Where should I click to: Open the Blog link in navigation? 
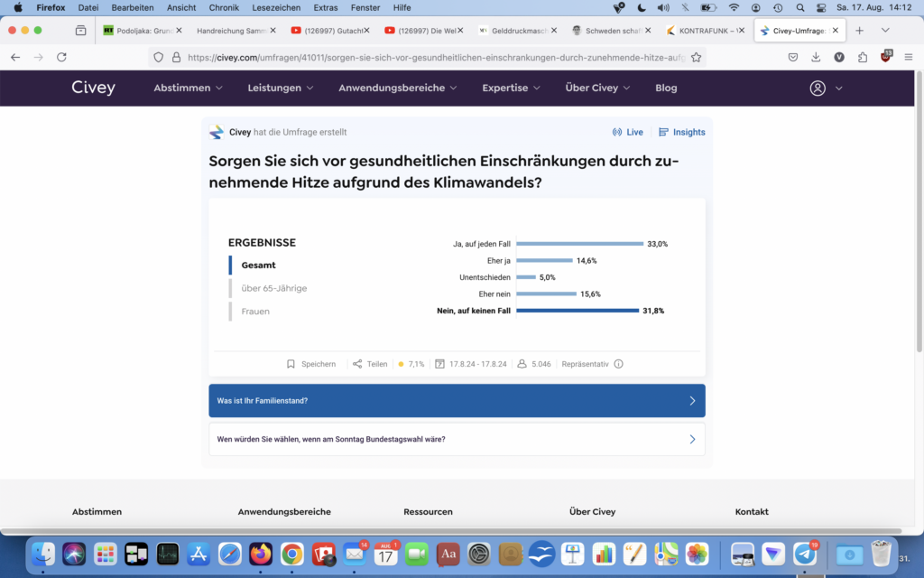pyautogui.click(x=666, y=89)
